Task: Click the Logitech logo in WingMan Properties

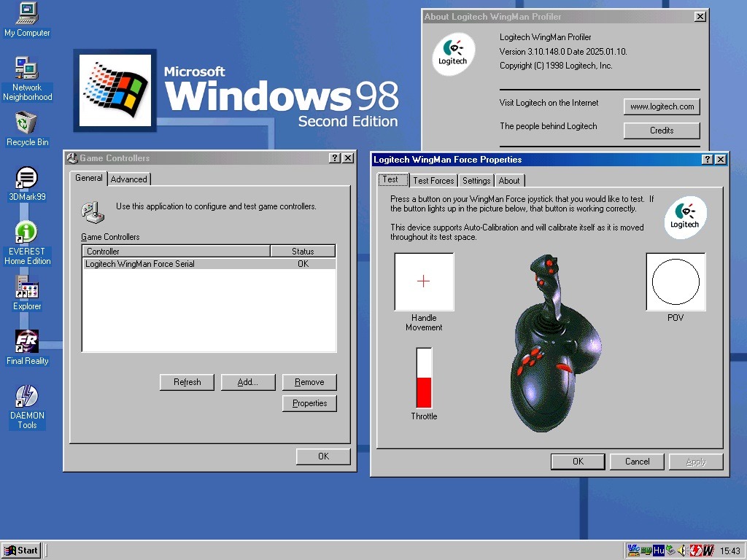Action: (685, 217)
